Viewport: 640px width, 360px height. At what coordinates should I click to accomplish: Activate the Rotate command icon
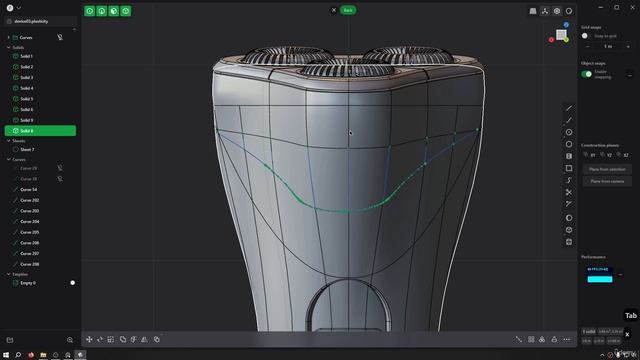coord(100,339)
